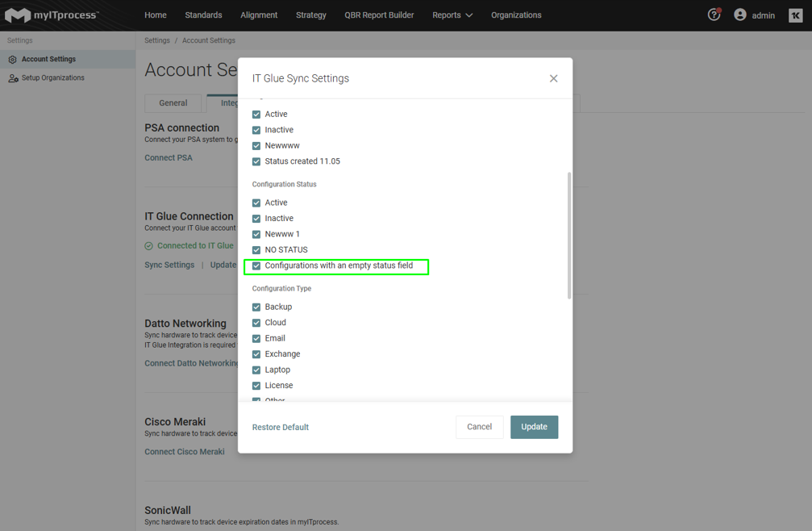812x531 pixels.
Task: Uncheck the Exchange configuration type
Action: click(256, 354)
